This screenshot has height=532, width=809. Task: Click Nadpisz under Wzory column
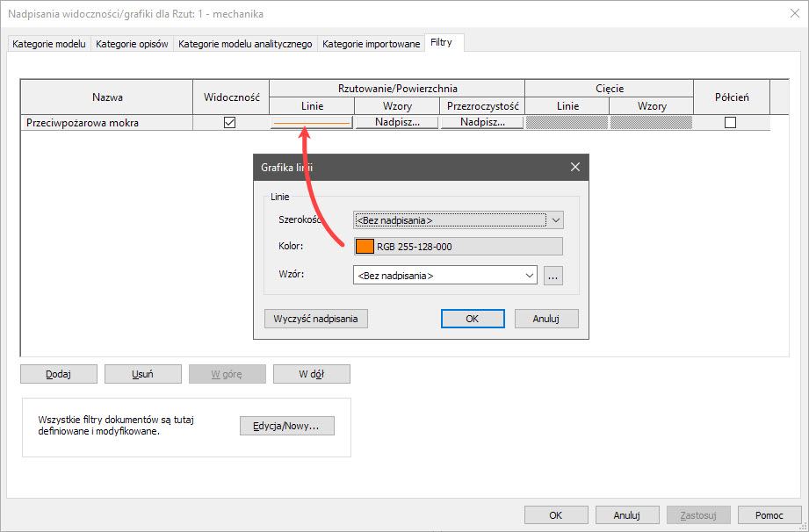[397, 123]
